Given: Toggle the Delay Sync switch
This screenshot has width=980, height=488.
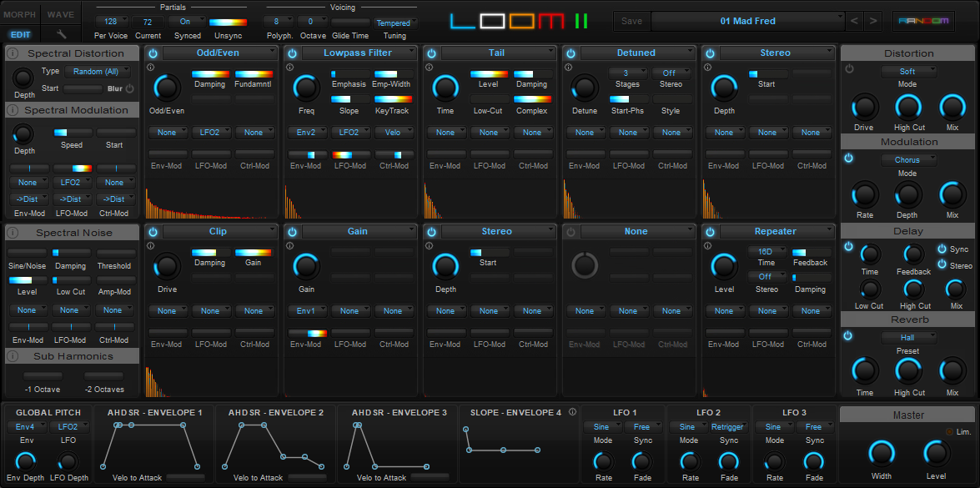Looking at the screenshot, I should [942, 249].
